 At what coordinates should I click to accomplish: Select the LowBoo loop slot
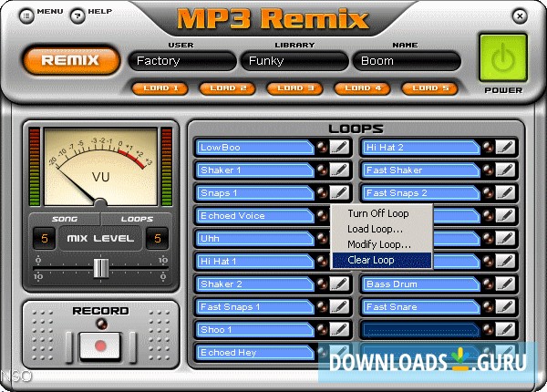255,147
